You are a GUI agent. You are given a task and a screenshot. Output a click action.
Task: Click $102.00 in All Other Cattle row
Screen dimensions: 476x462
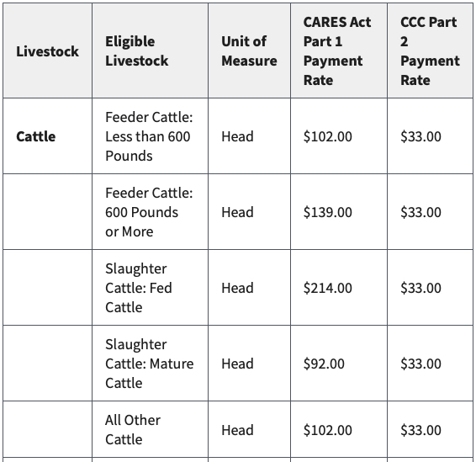click(x=327, y=430)
